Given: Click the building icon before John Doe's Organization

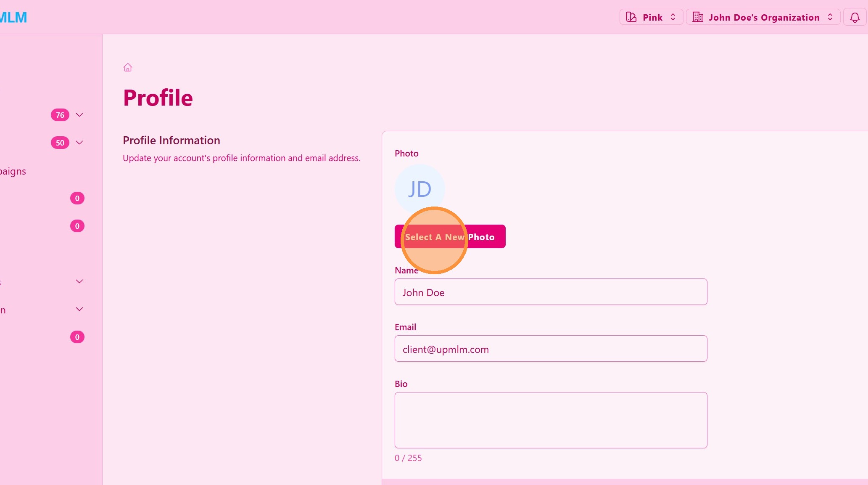Looking at the screenshot, I should tap(697, 17).
